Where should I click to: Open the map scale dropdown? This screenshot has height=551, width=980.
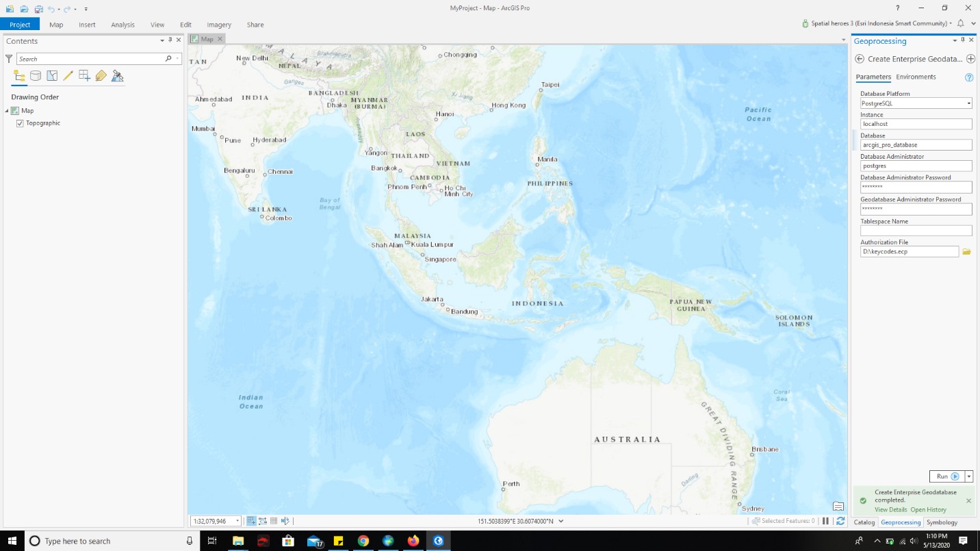point(237,522)
